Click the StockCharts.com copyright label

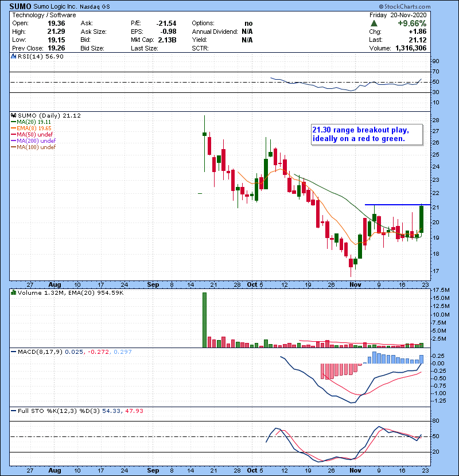click(x=404, y=6)
